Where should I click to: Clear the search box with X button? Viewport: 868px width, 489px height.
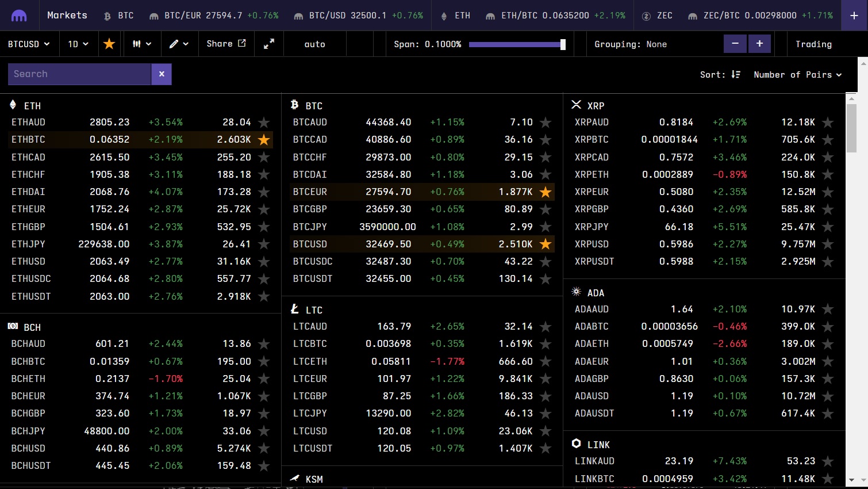click(162, 74)
